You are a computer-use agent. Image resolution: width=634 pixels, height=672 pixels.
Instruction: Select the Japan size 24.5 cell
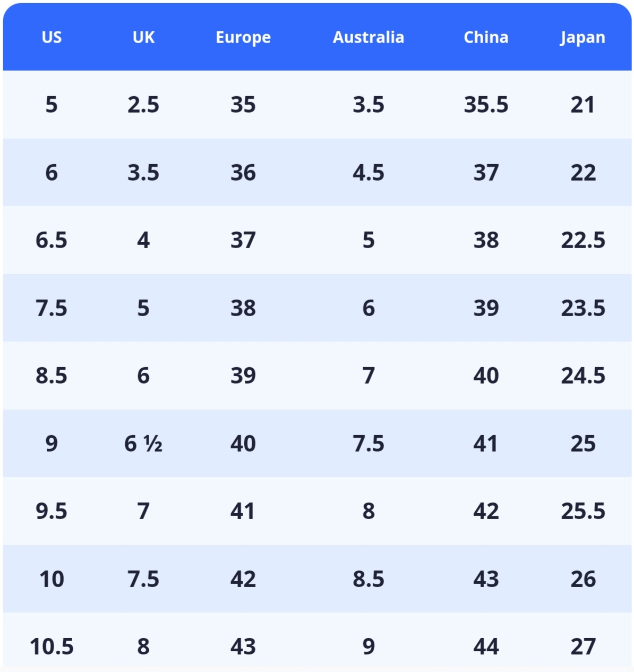(583, 376)
